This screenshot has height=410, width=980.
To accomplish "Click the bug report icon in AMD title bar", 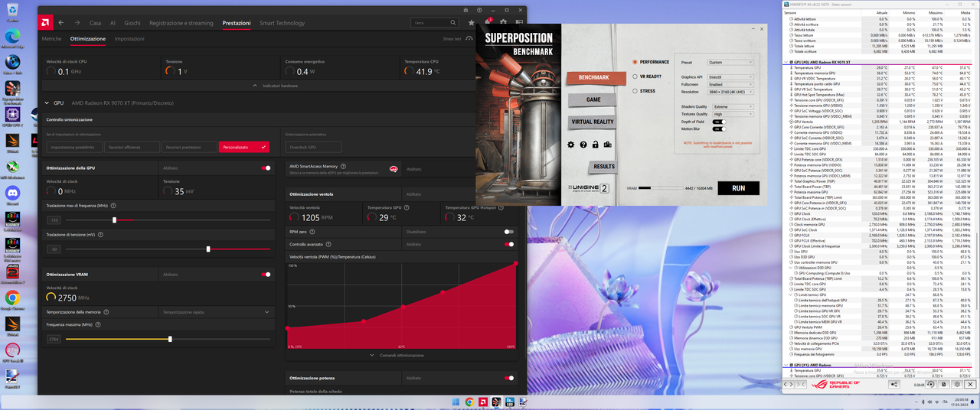I will tap(465, 10).
